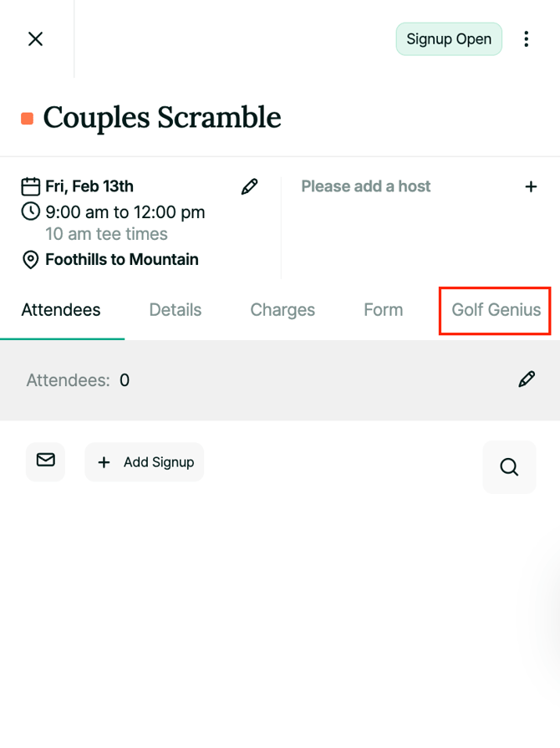560x748 pixels.
Task: Click the "Please add a host" placeholder text
Action: 366,186
